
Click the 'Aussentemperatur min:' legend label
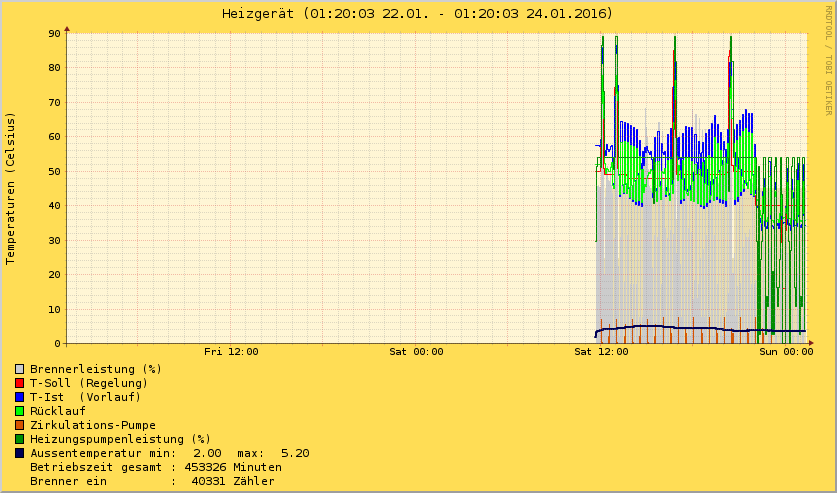click(103, 453)
